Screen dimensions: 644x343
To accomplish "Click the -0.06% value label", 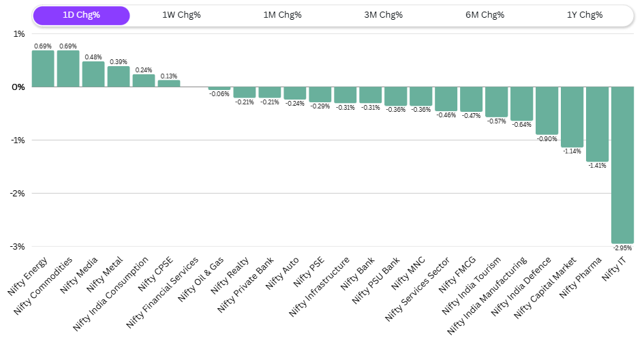I will (219, 94).
